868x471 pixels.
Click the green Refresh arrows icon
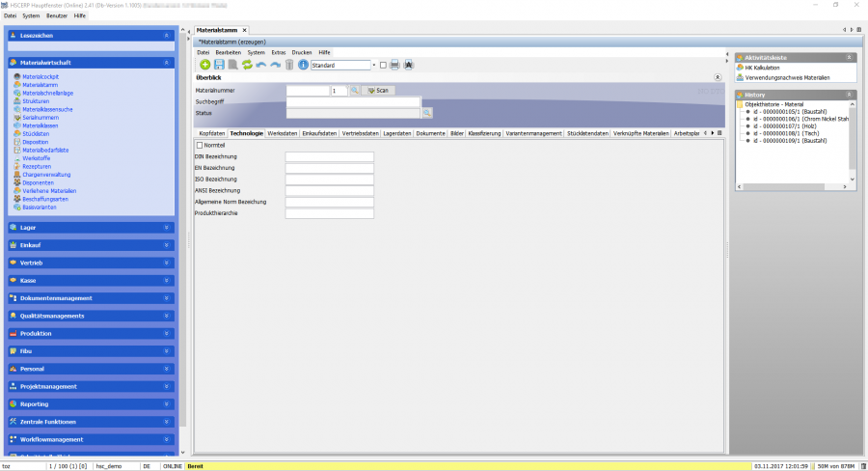click(247, 65)
